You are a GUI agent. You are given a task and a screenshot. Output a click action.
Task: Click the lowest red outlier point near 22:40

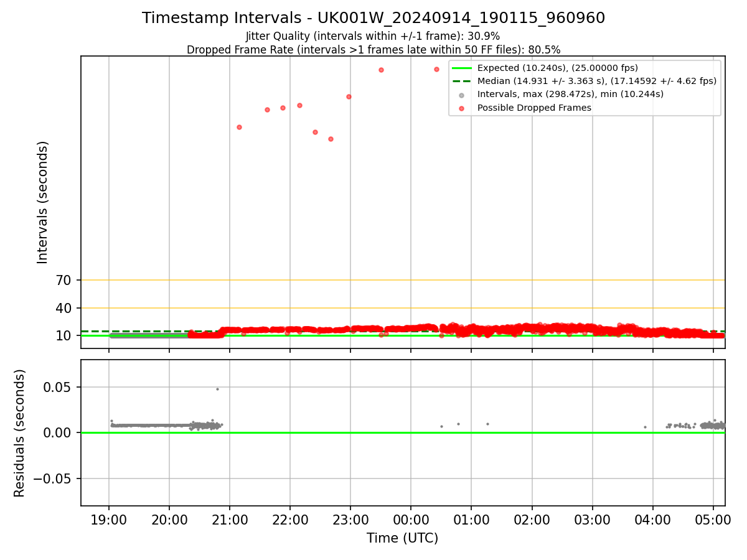click(x=331, y=139)
